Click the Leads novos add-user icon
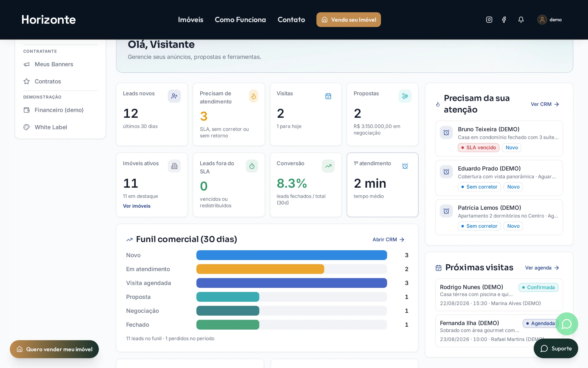The image size is (588, 368). point(174,96)
